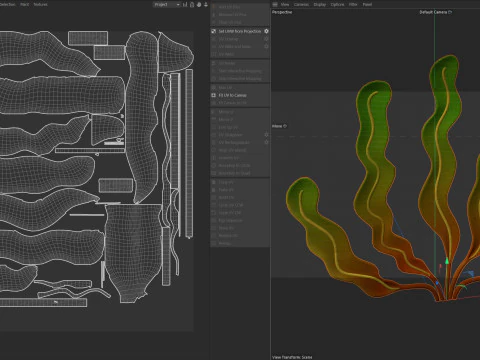Open the viewport Filter menu
480x360 pixels.
[x=353, y=4]
